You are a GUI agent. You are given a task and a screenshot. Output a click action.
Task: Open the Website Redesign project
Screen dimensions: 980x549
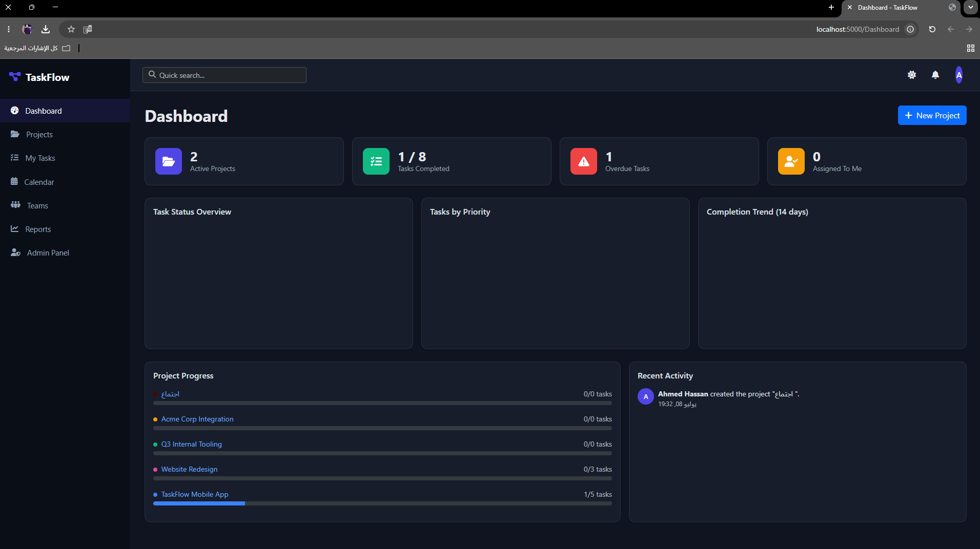(189, 469)
